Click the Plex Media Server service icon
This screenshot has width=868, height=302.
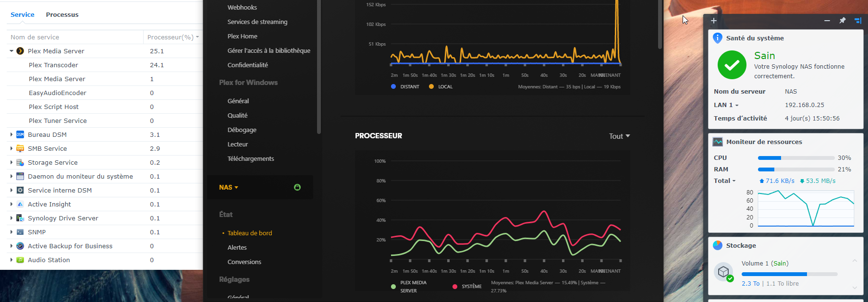(20, 51)
